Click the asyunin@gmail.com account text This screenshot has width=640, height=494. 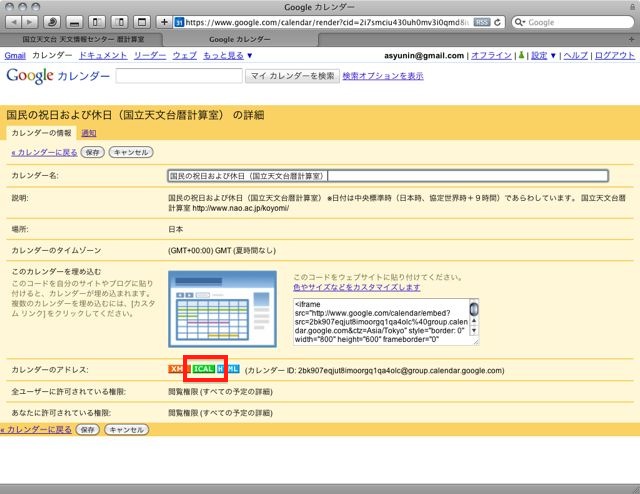click(424, 55)
